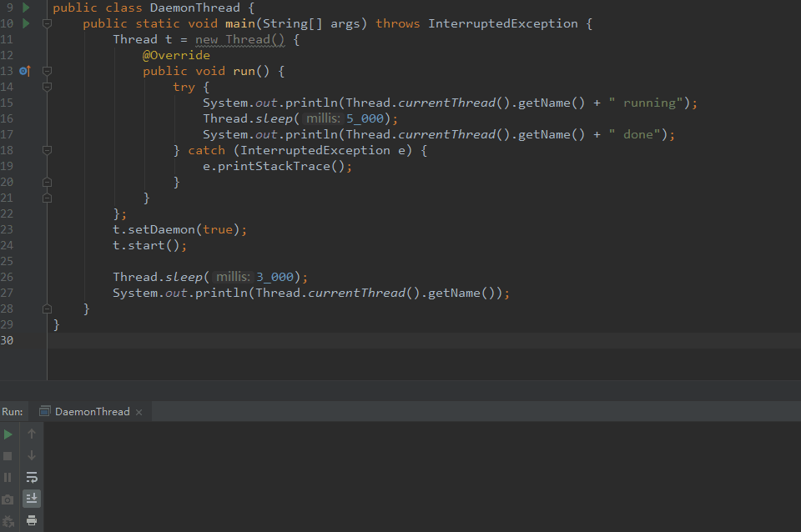Viewport: 801px width, 532px height.
Task: Rerun DaemonThread in the Run panel
Action: click(8, 434)
